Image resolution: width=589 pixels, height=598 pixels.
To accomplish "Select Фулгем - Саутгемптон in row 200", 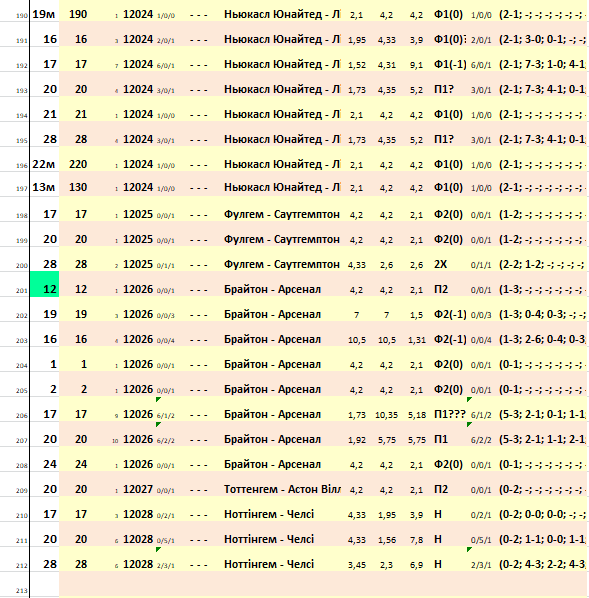I will [282, 264].
